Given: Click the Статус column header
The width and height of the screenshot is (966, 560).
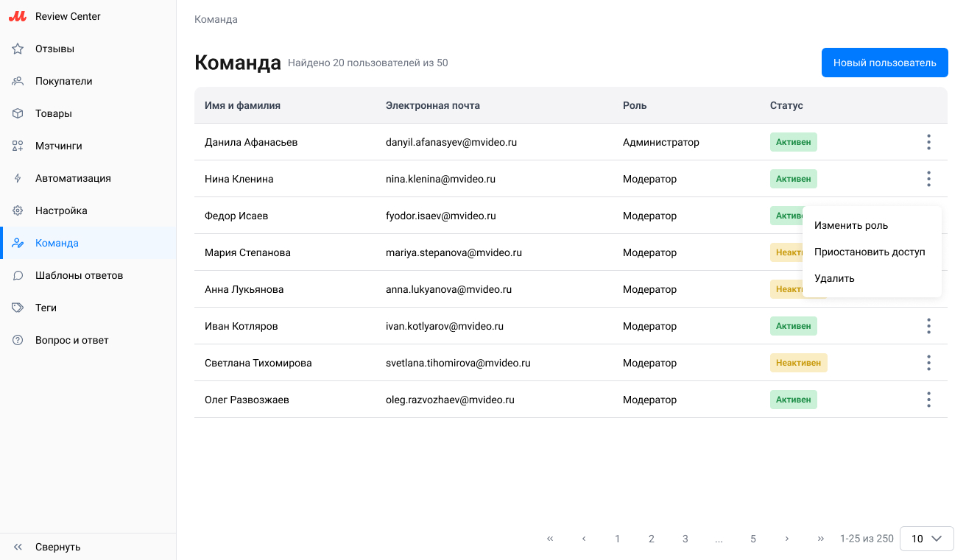Looking at the screenshot, I should [x=786, y=105].
